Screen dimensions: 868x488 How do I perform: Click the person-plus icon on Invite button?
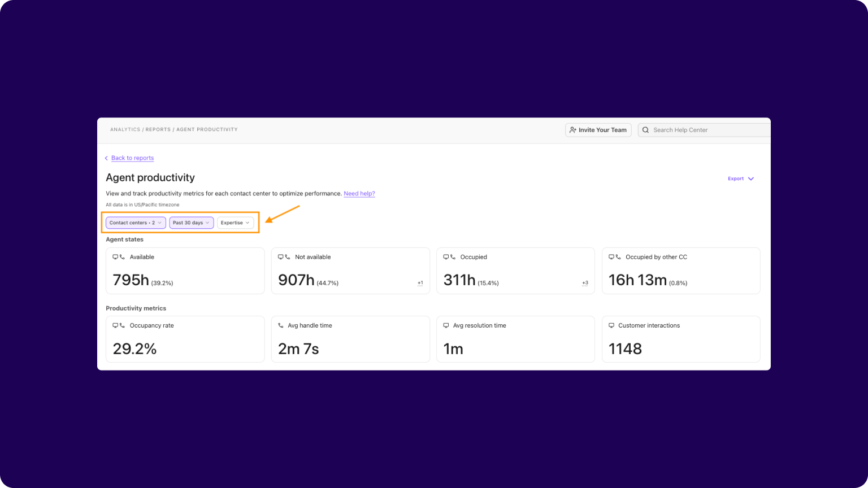point(572,130)
